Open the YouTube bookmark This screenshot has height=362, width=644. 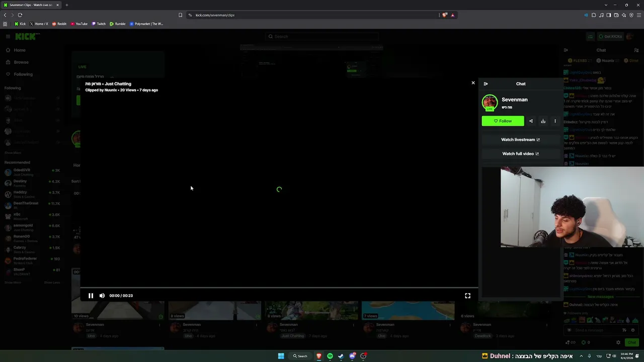(x=79, y=24)
